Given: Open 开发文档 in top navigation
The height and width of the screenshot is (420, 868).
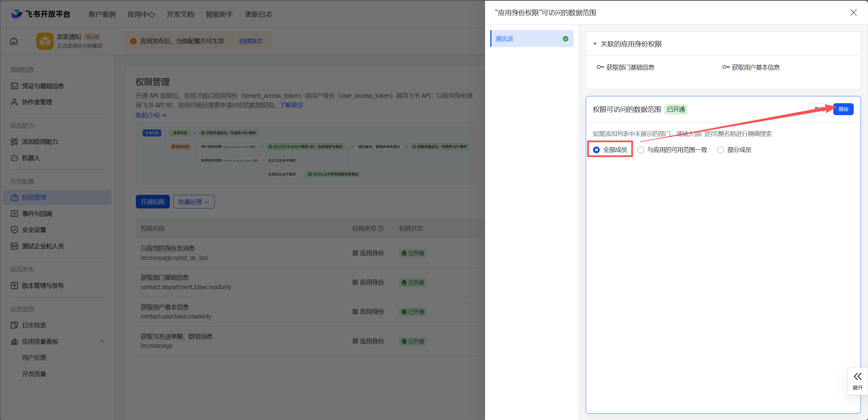Looking at the screenshot, I should (180, 14).
